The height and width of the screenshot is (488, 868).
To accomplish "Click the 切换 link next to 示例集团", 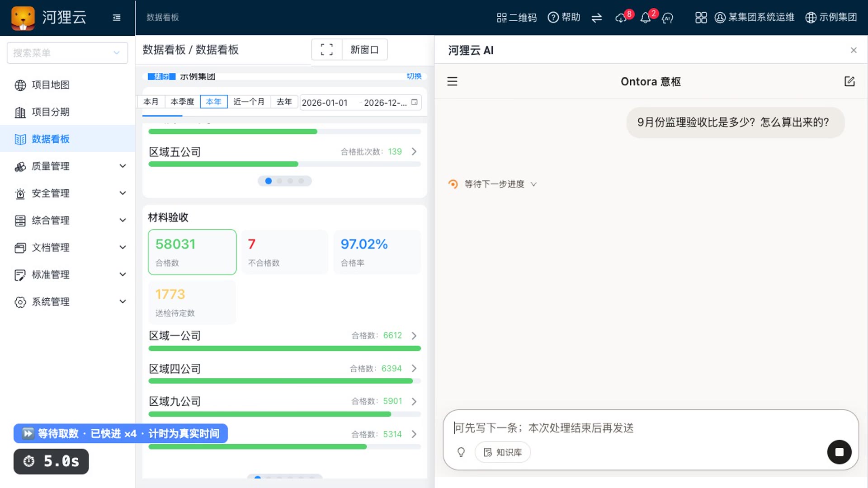I will pyautogui.click(x=414, y=76).
